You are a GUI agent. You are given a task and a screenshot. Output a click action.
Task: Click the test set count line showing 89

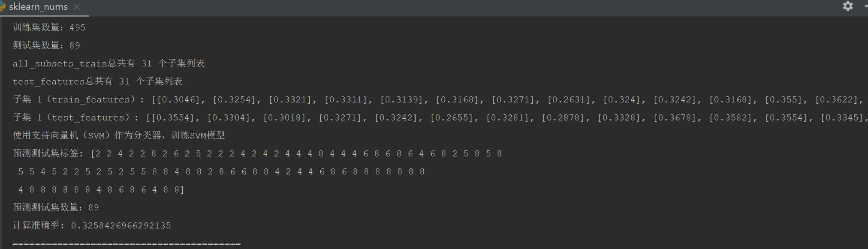click(46, 45)
